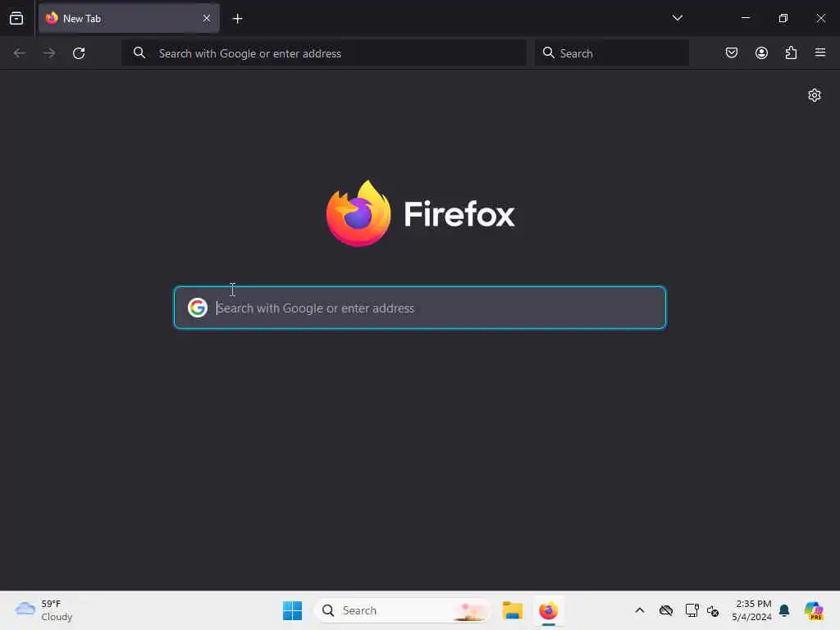Open the OneDrive cloud tray icon
This screenshot has width=840, height=630.
coord(666,610)
